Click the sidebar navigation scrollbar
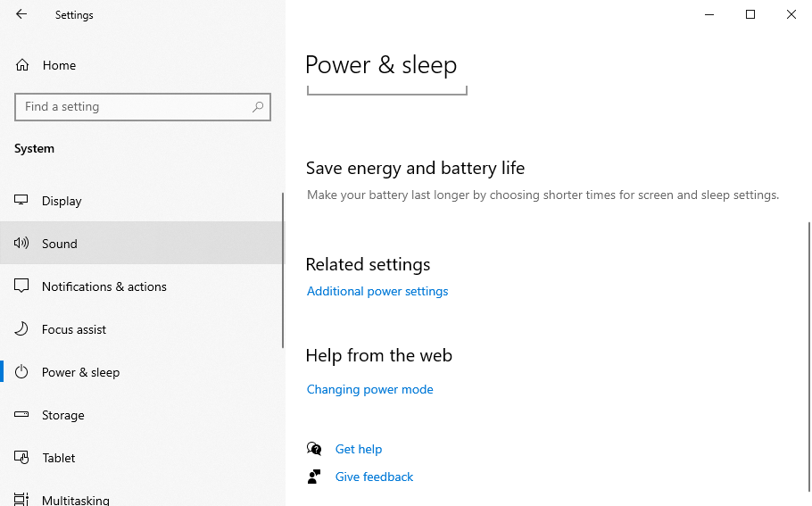This screenshot has height=506, width=812. (x=283, y=268)
